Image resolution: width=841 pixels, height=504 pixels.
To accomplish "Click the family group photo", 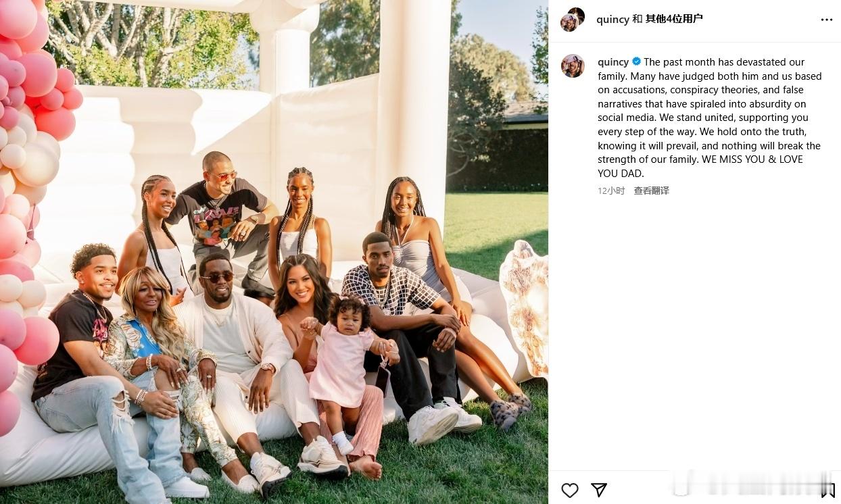I will (274, 252).
